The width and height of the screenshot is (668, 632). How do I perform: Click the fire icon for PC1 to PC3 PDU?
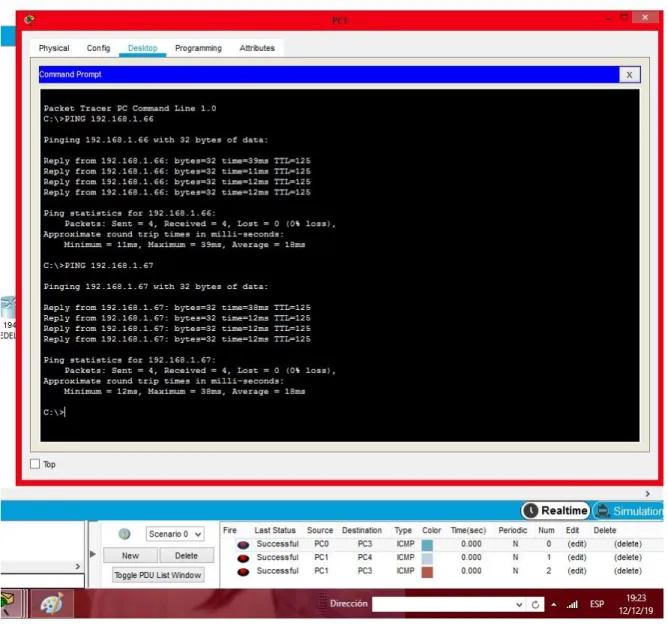[243, 572]
